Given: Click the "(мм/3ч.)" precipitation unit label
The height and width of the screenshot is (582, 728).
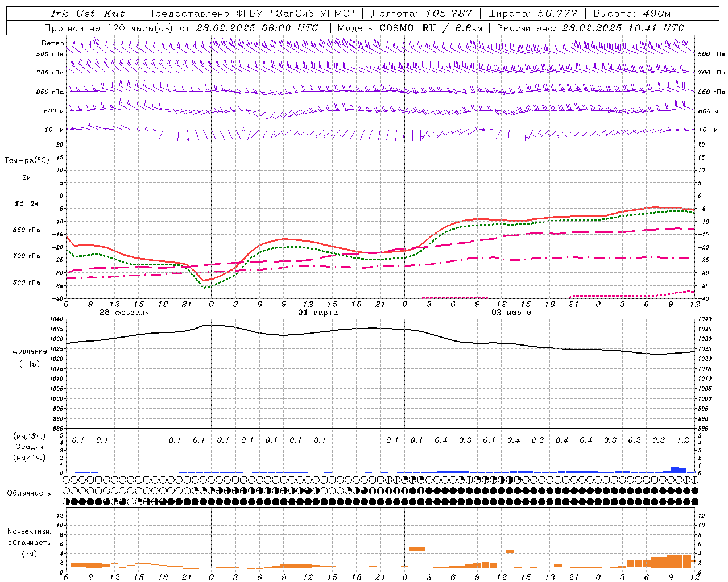Looking at the screenshot, I should pyautogui.click(x=30, y=436).
